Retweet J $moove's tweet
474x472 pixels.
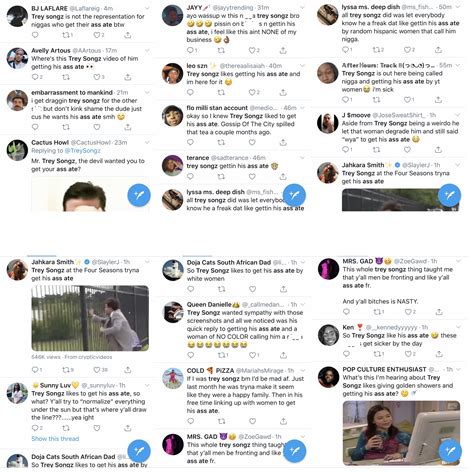point(376,150)
